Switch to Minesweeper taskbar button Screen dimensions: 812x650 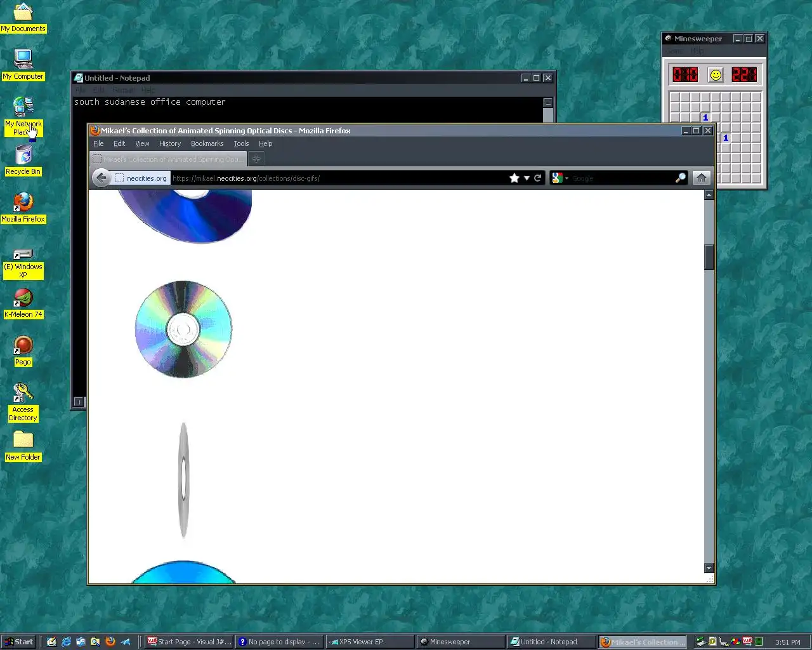[x=461, y=642]
